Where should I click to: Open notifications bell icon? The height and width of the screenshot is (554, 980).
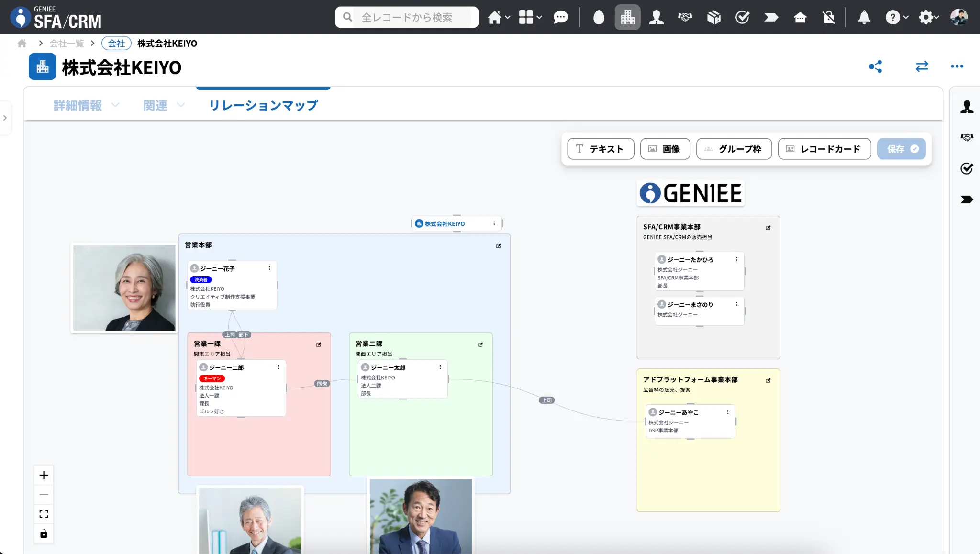click(x=864, y=18)
